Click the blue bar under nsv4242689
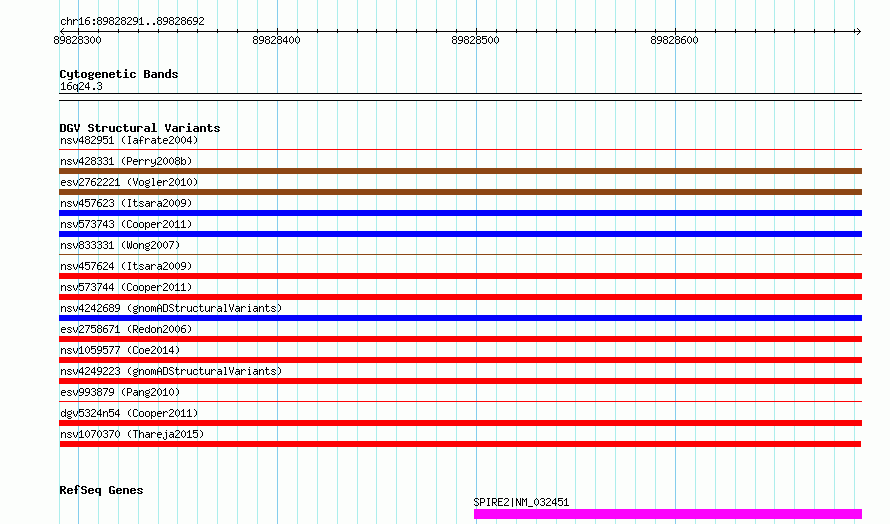 [x=460, y=318]
